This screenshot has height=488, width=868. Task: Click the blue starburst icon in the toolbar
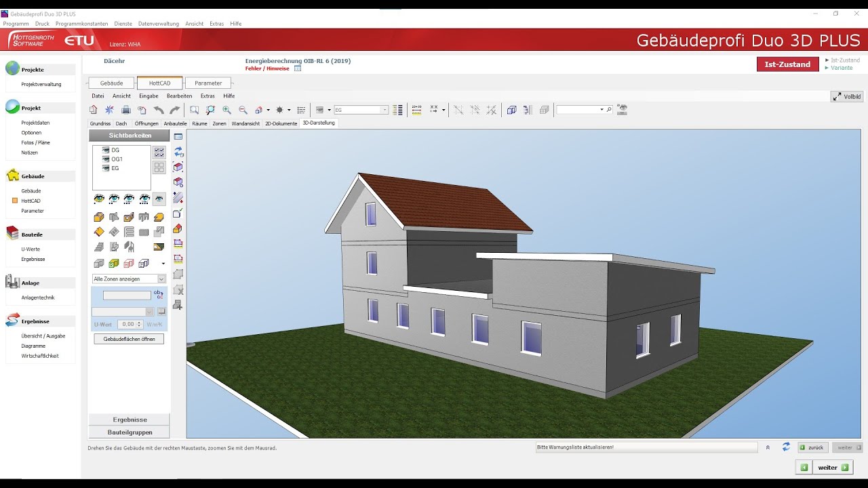tap(109, 110)
